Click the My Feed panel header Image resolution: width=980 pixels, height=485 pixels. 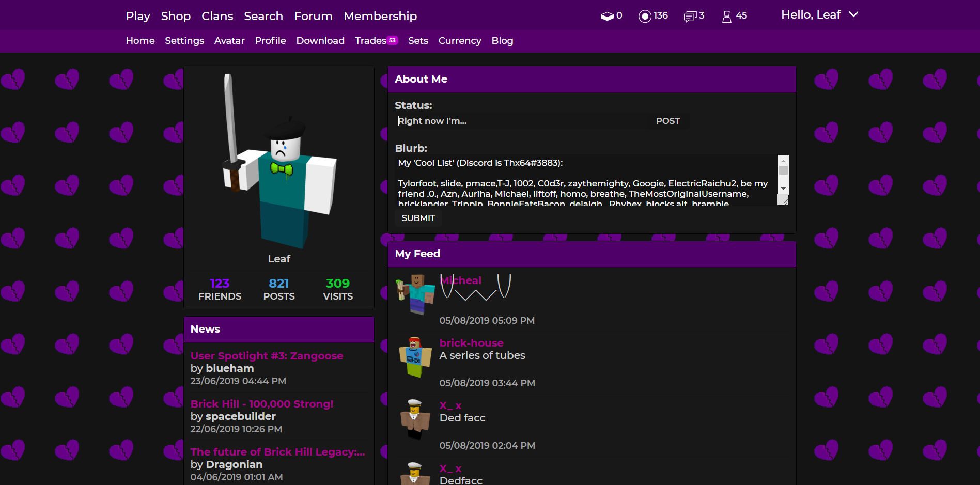(x=592, y=254)
